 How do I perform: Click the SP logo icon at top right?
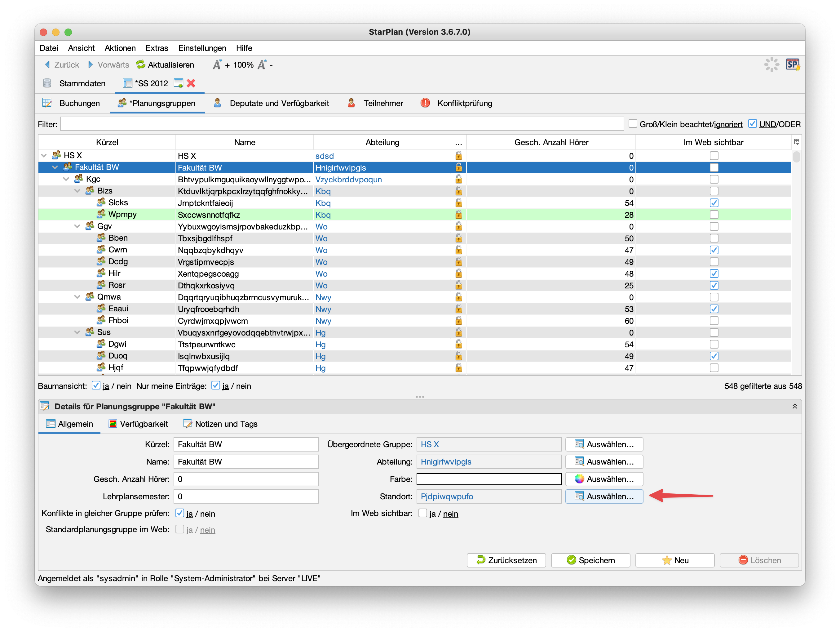point(793,65)
